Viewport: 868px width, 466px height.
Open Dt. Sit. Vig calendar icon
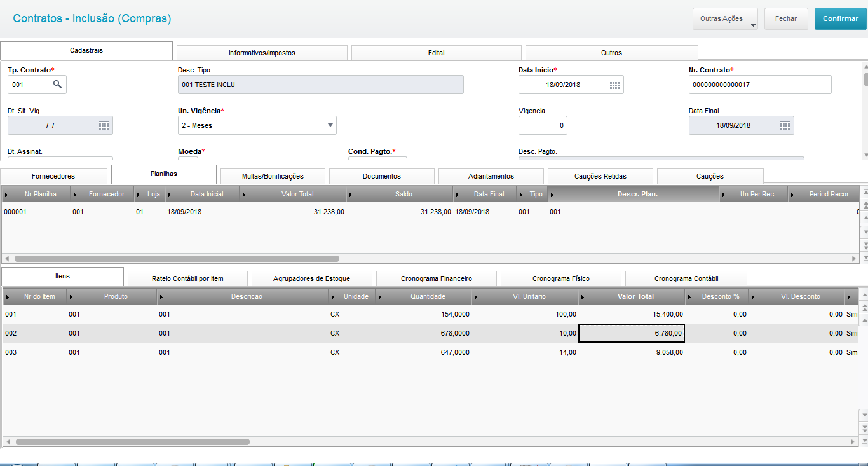(x=104, y=125)
